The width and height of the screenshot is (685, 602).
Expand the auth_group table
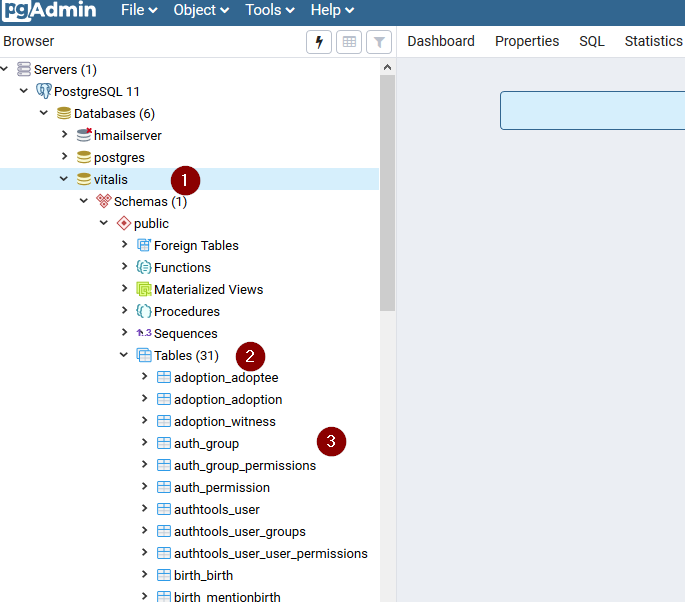[x=145, y=442]
